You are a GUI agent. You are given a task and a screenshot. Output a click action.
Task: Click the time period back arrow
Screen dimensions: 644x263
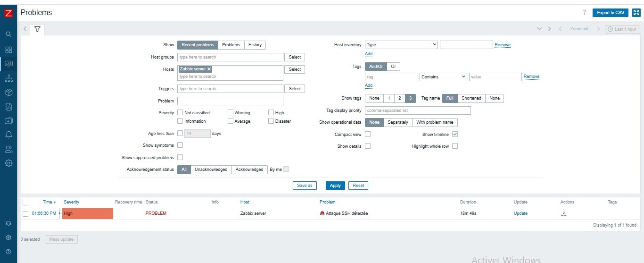[x=560, y=29]
